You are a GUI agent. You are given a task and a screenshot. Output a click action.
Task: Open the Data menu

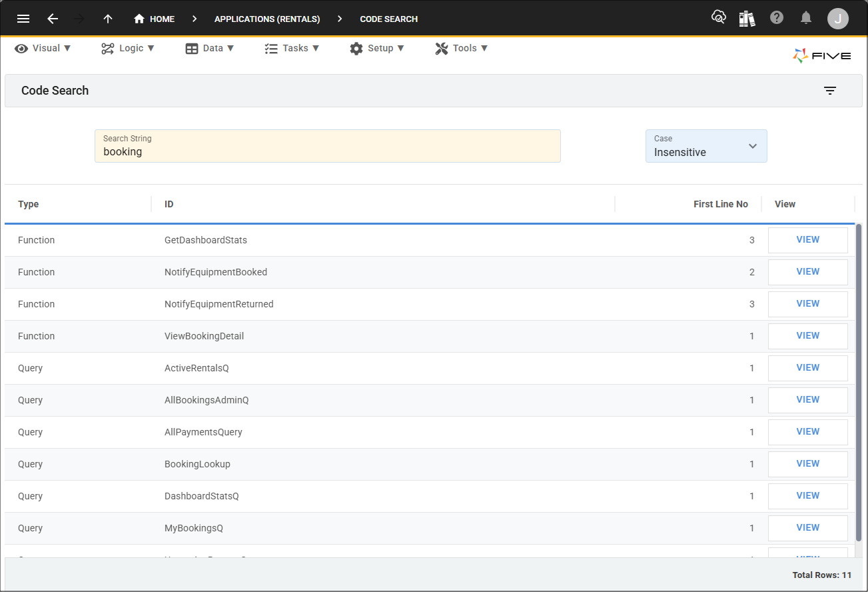[x=210, y=48]
